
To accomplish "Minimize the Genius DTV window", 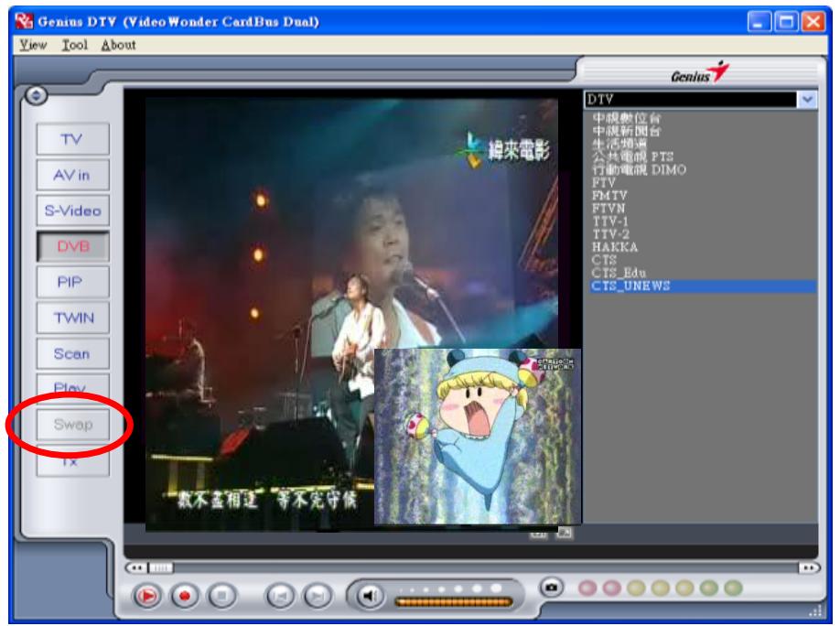I will (759, 22).
